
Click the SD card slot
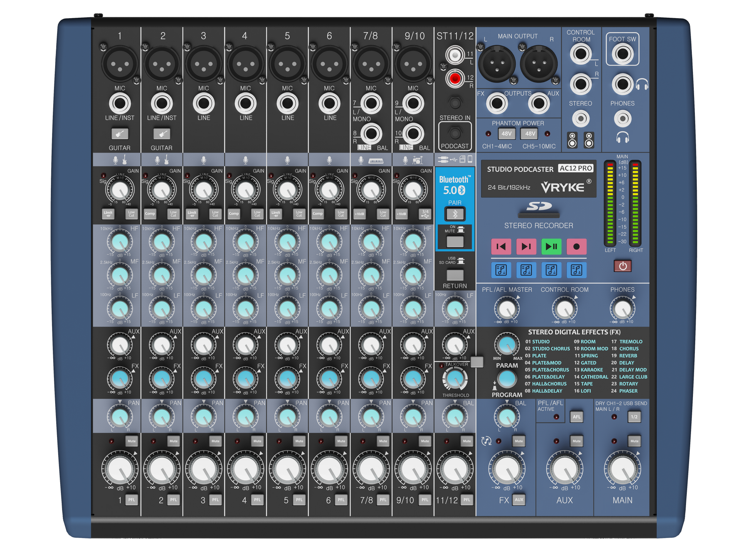click(x=538, y=215)
